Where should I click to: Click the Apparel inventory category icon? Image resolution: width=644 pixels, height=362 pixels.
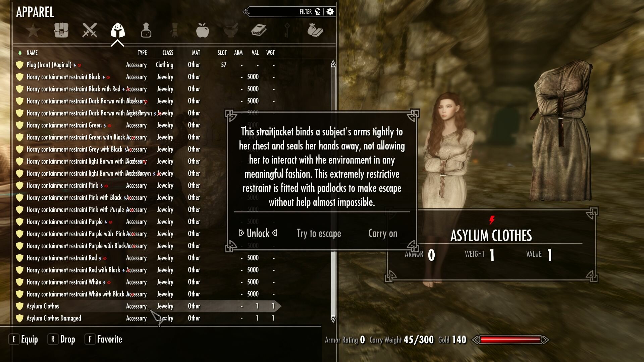[117, 30]
